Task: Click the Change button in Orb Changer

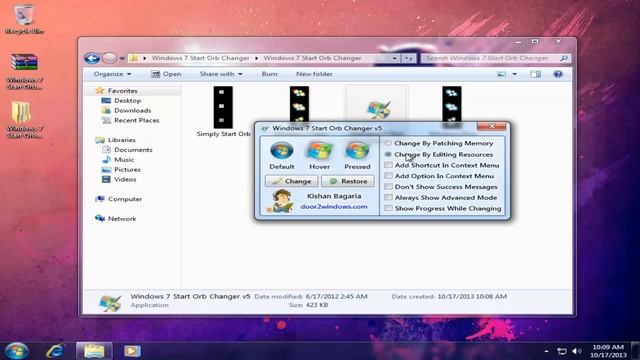Action: [x=291, y=181]
